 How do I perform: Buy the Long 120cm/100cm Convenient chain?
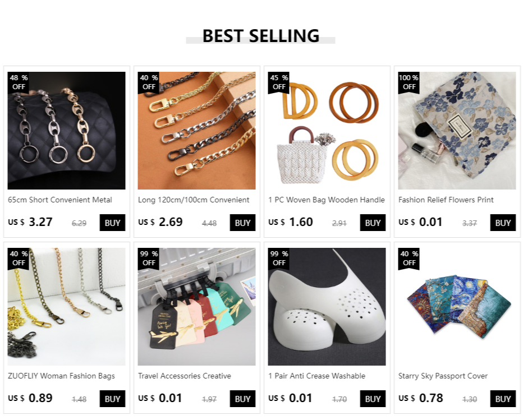click(242, 223)
